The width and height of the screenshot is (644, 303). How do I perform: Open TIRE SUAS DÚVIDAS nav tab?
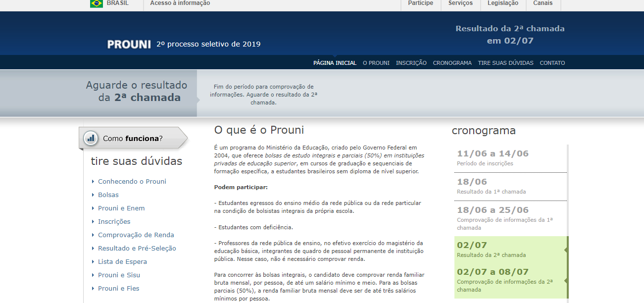tap(506, 63)
